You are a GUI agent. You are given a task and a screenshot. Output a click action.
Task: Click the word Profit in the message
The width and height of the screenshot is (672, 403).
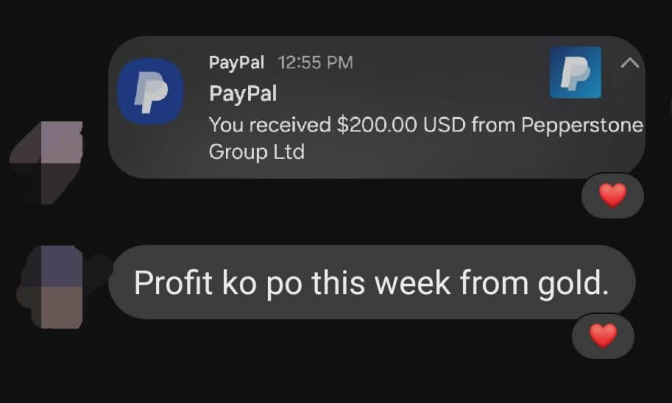pos(173,283)
